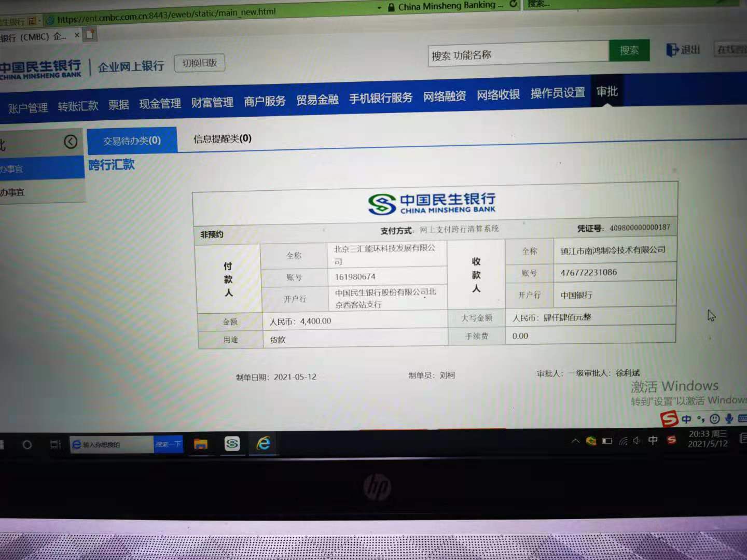
Task: Open the 账户管理 menu
Action: tap(27, 108)
